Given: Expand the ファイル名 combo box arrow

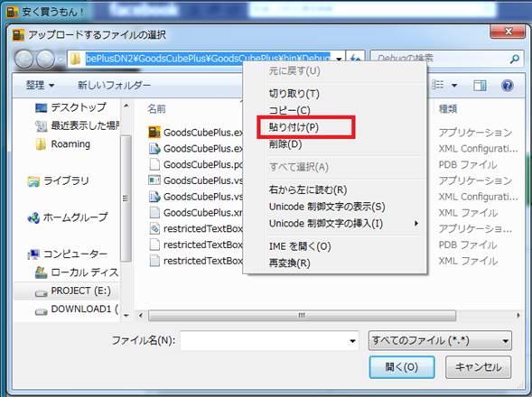Looking at the screenshot, I should click(352, 341).
